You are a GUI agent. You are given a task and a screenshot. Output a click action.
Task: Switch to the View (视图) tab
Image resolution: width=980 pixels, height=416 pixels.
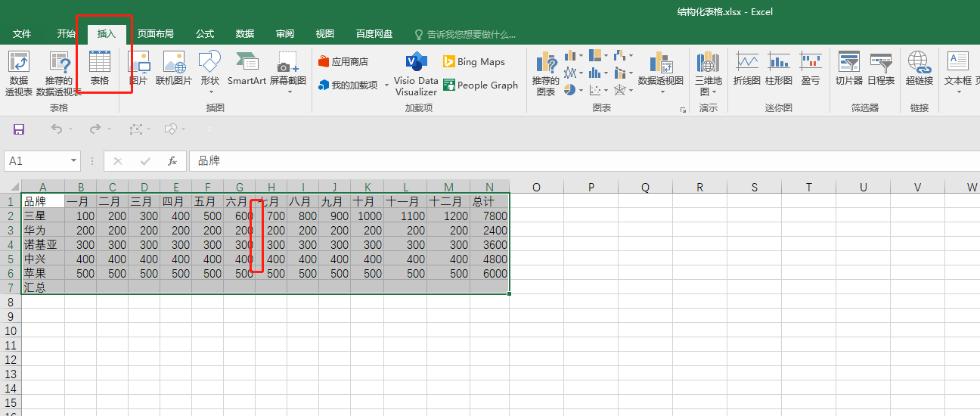(x=325, y=34)
